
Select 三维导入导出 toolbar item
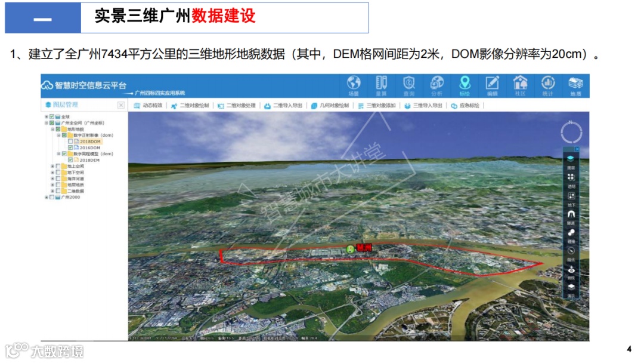tap(423, 106)
